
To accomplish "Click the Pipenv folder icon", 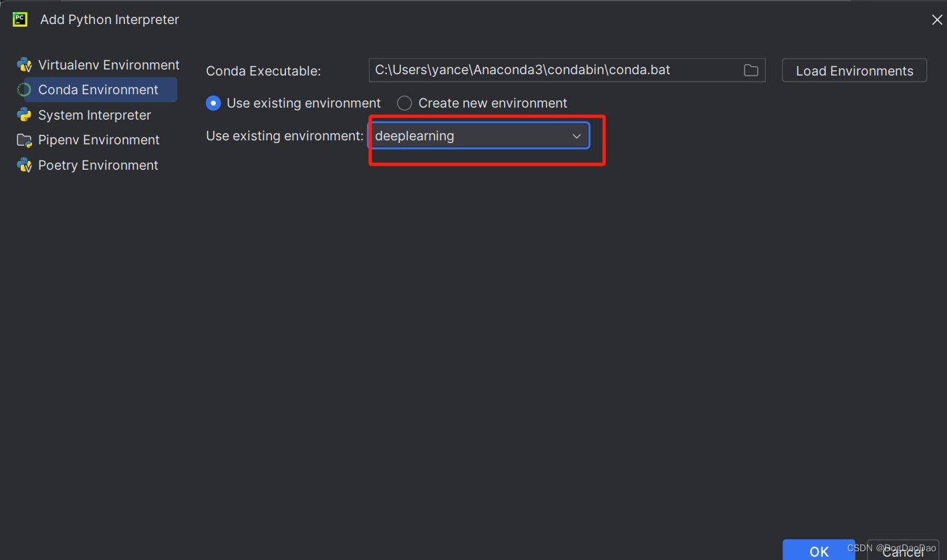I will pyautogui.click(x=25, y=140).
